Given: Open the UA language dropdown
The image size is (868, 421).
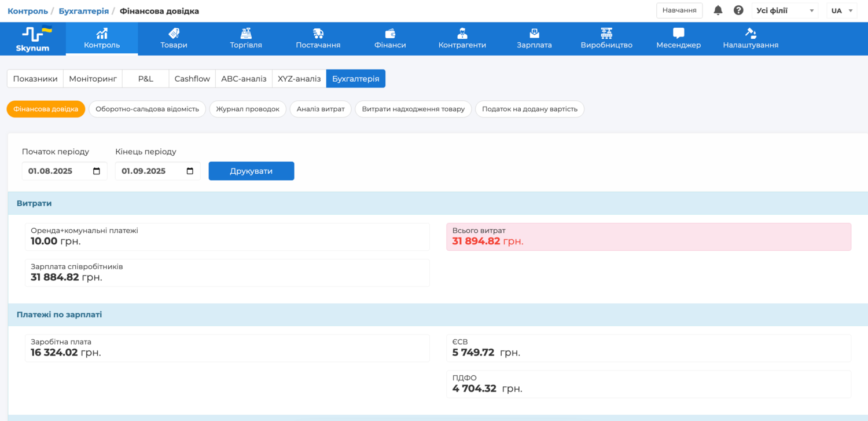Looking at the screenshot, I should [x=842, y=10].
